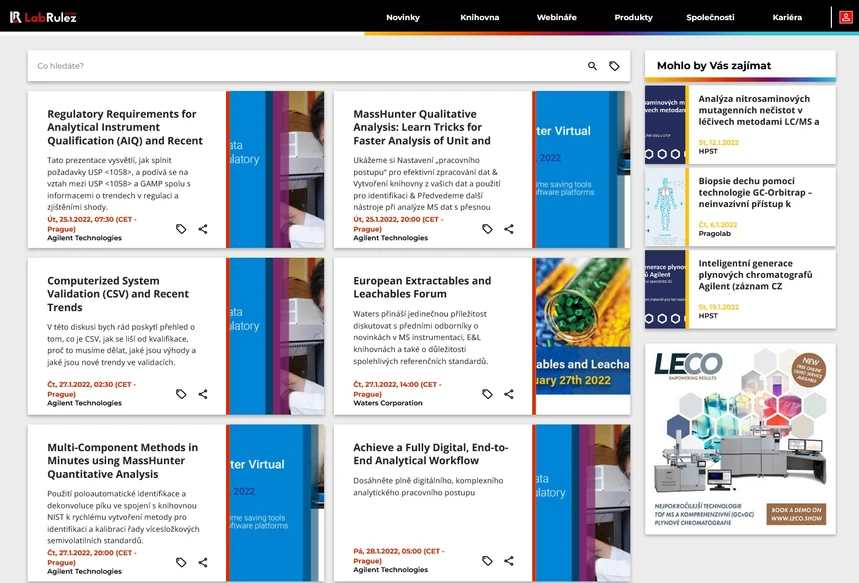Open European Extractables and Leachables Forum title
Screen dimensions: 859x583
click(x=422, y=287)
